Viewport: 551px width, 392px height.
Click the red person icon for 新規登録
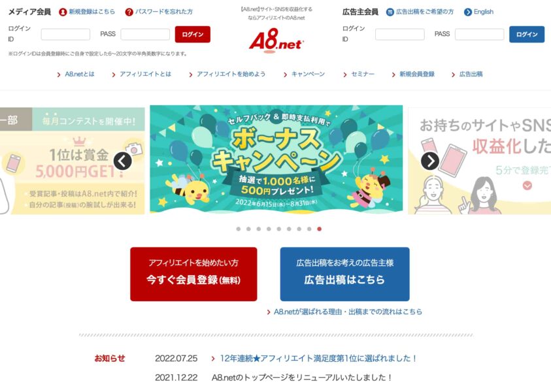(x=63, y=12)
